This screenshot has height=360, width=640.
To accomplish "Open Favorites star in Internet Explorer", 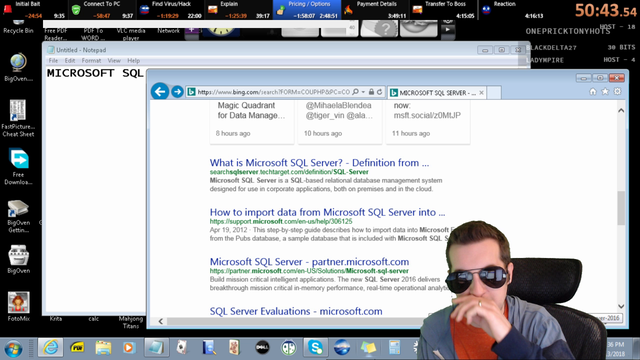I will coord(605,91).
